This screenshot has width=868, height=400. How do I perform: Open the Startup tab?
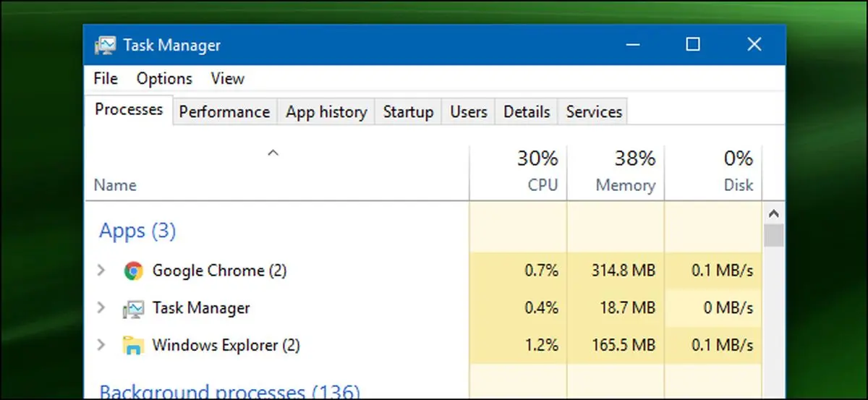pos(408,112)
